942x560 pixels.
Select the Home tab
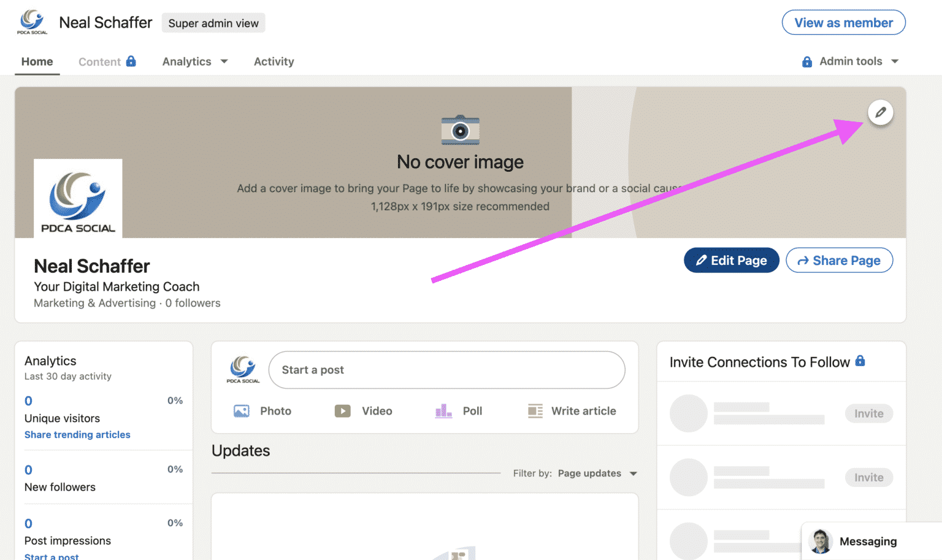coord(37,61)
